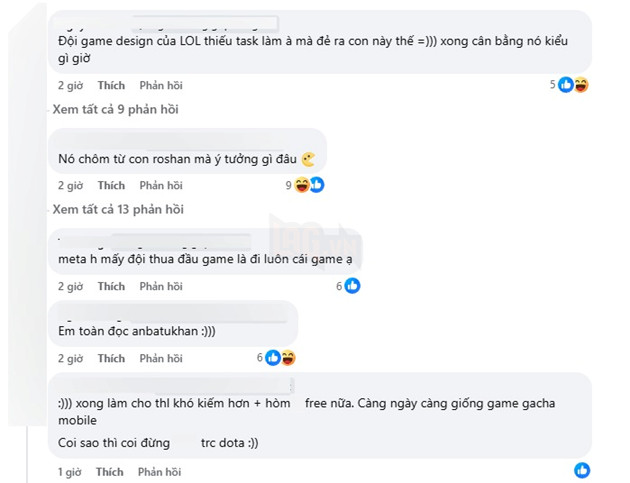This screenshot has height=483, width=630.
Task: Reply to the LOL game design comment
Action: tap(161, 85)
